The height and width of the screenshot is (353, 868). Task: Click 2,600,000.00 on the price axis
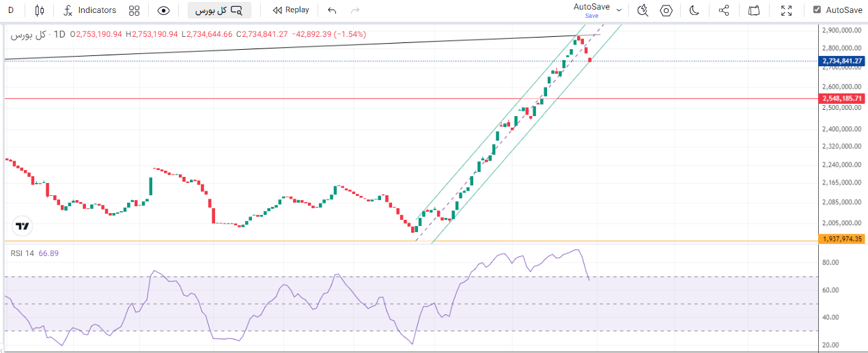[x=841, y=87]
